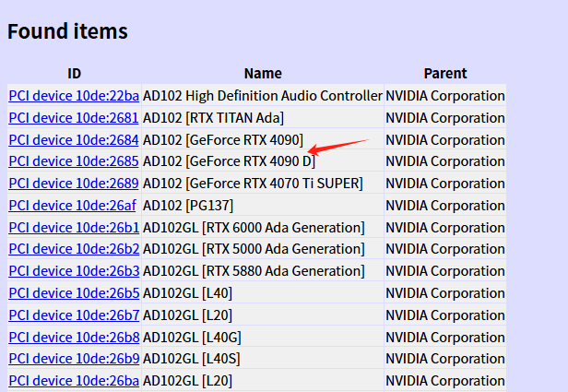Select 'AD102GL [L40S]' cell
The image size is (568, 392).
tap(263, 358)
